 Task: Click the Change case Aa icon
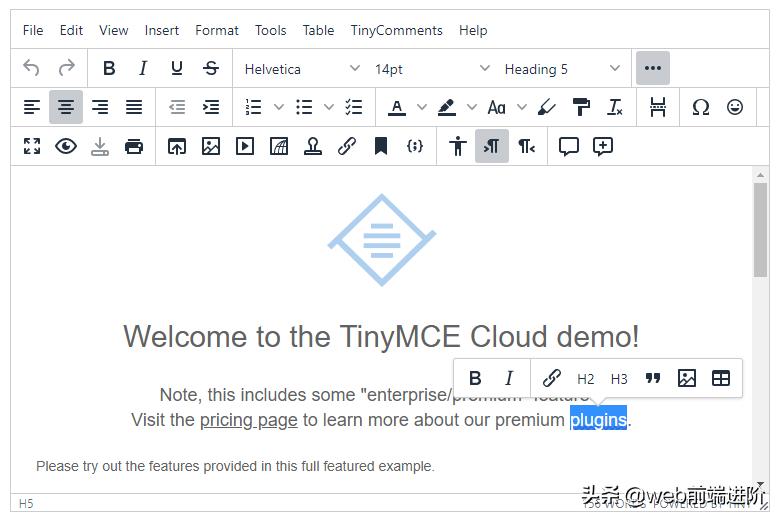pos(496,107)
